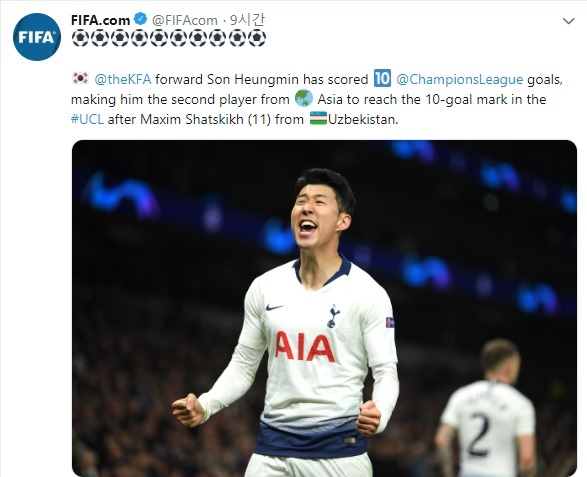Click the last soccer ball emoji
587x477 pixels.
(257, 39)
